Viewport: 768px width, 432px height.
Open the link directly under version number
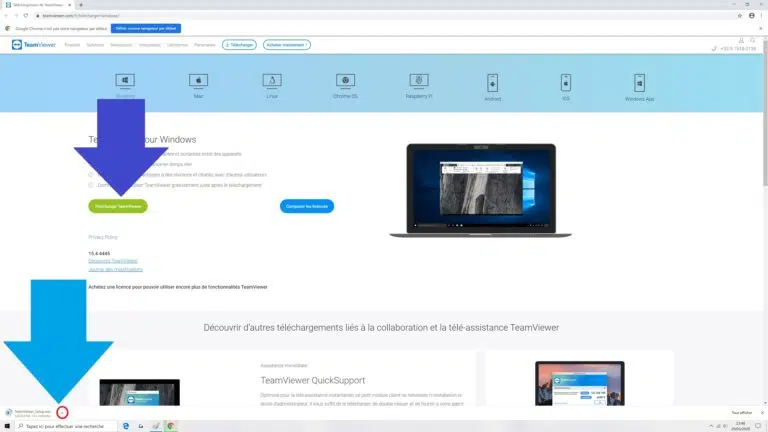tap(113, 261)
